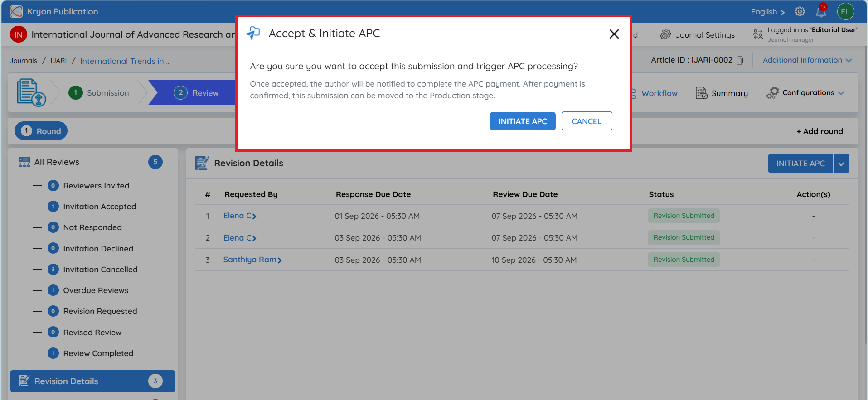Copy Article ID with clipboard icon
The image size is (868, 400).
pyautogui.click(x=740, y=60)
